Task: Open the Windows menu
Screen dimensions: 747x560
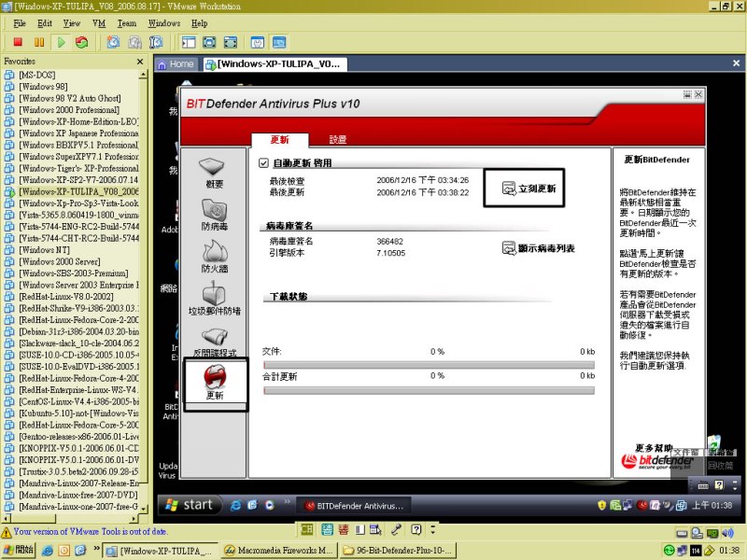Action: coord(164,22)
